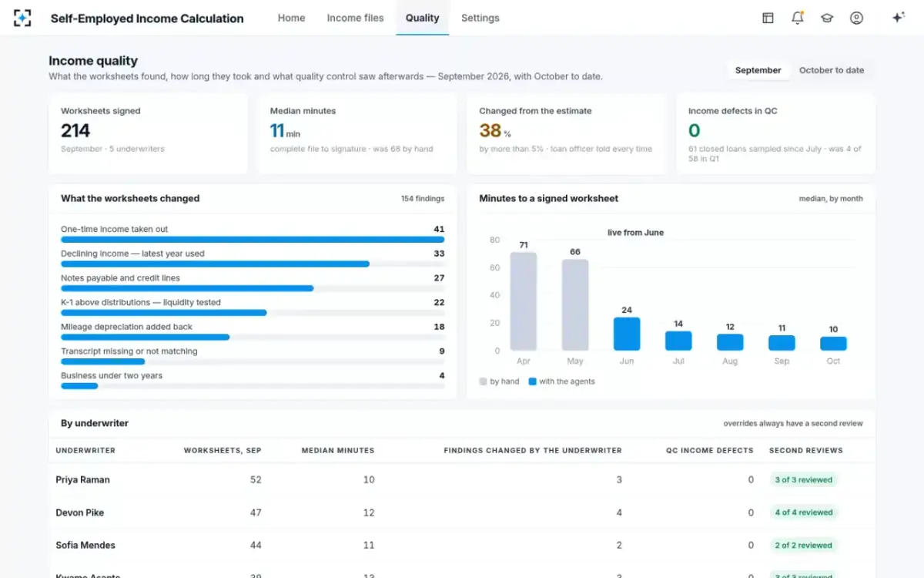Click "Business under two years" row label

112,376
